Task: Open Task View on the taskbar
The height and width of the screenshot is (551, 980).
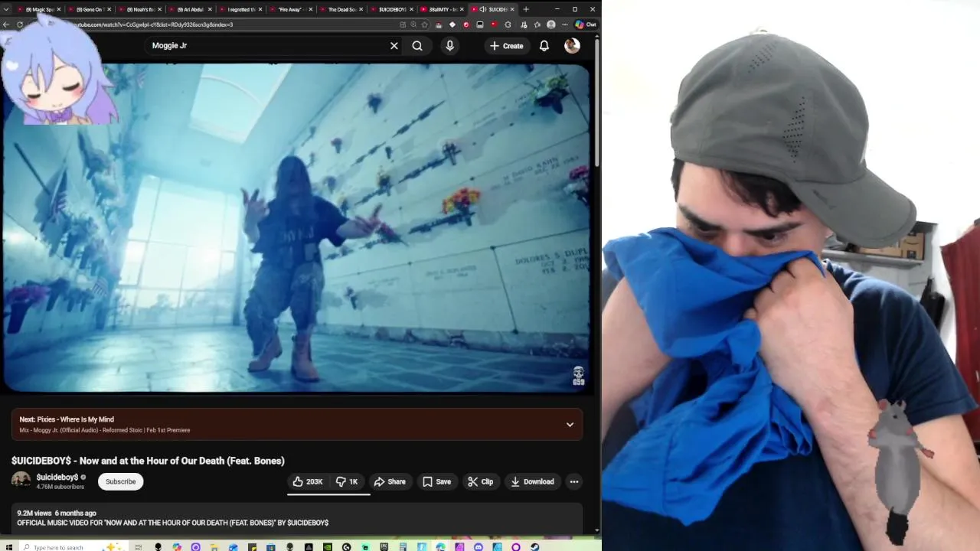Action: [139, 547]
